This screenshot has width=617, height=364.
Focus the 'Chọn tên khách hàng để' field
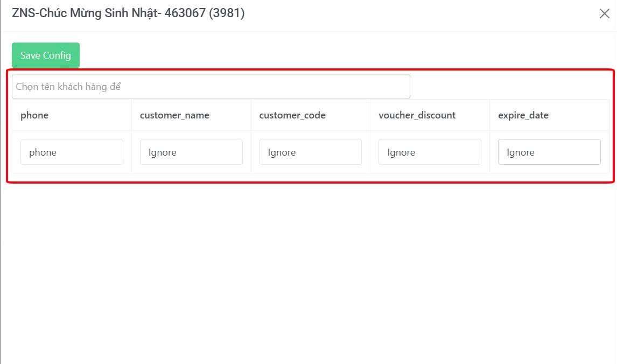tap(211, 87)
